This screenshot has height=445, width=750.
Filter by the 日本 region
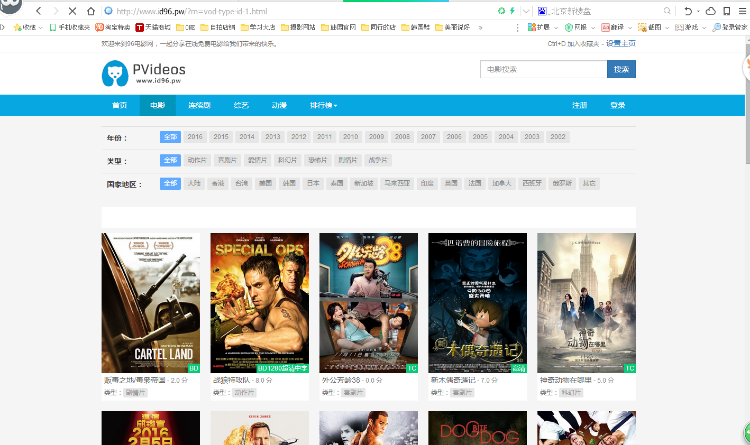313,183
